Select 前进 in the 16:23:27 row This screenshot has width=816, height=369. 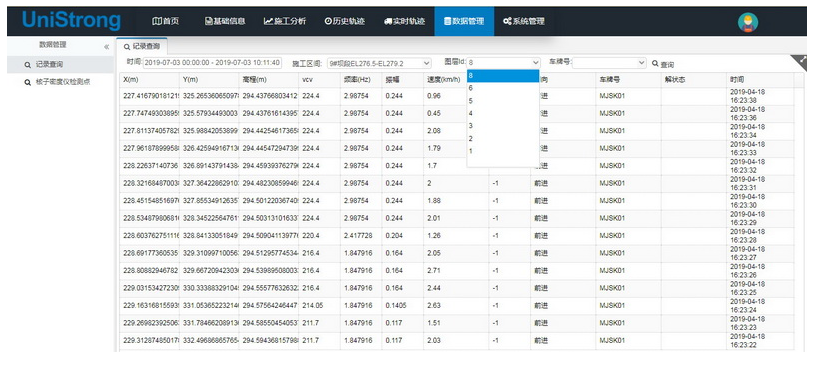541,253
